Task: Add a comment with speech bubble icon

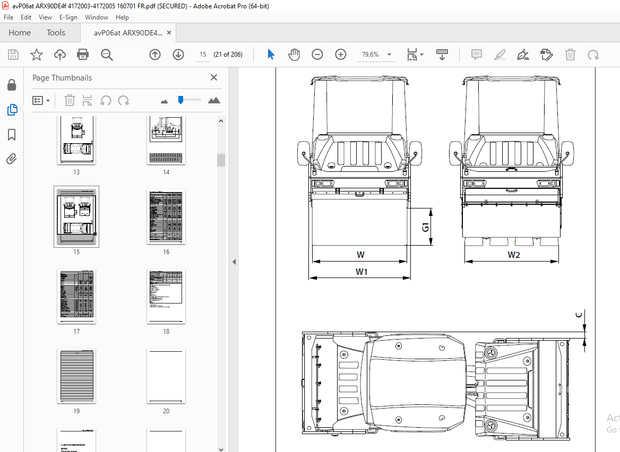Action: point(476,55)
